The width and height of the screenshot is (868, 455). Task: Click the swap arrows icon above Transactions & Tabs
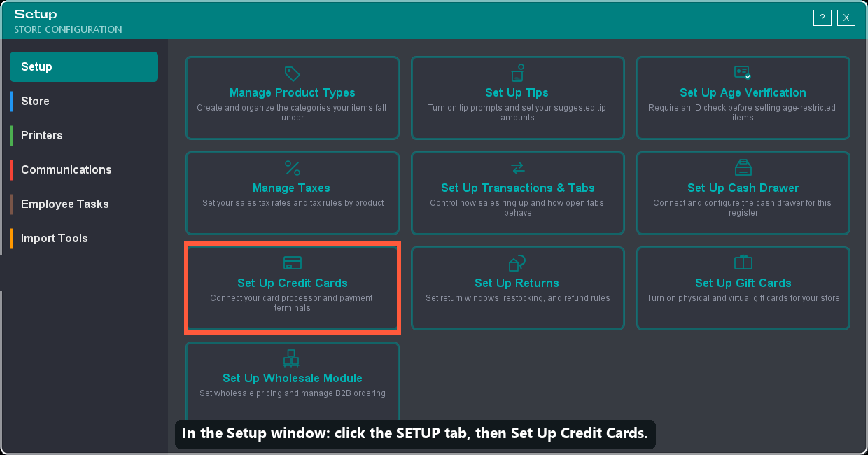[518, 168]
